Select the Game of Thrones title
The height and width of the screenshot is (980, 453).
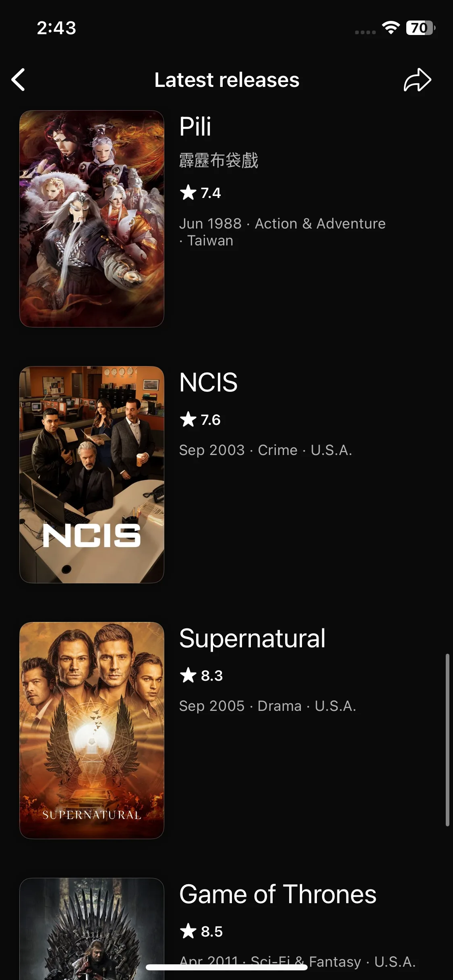pyautogui.click(x=278, y=894)
